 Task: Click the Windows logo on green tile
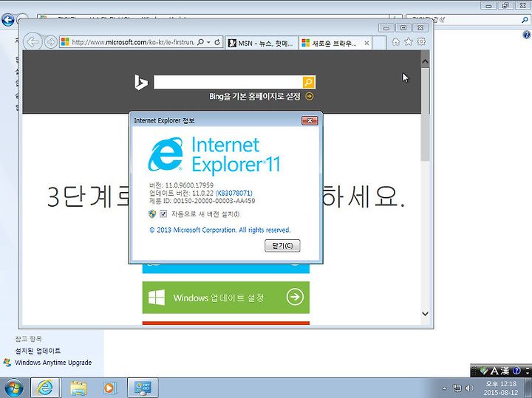(157, 298)
